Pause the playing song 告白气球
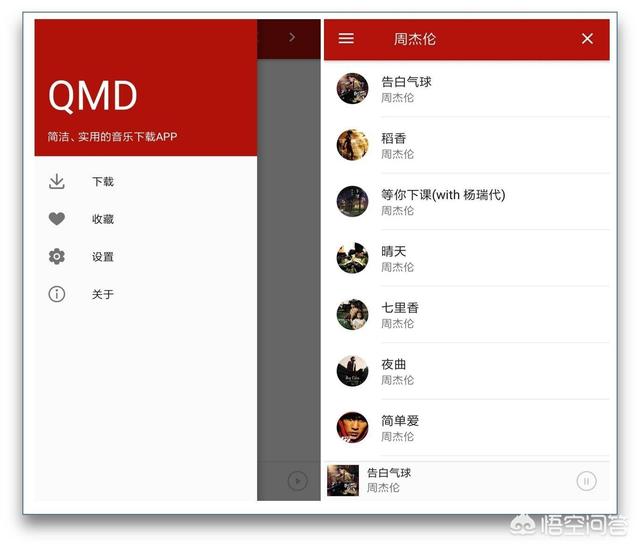 [x=587, y=481]
